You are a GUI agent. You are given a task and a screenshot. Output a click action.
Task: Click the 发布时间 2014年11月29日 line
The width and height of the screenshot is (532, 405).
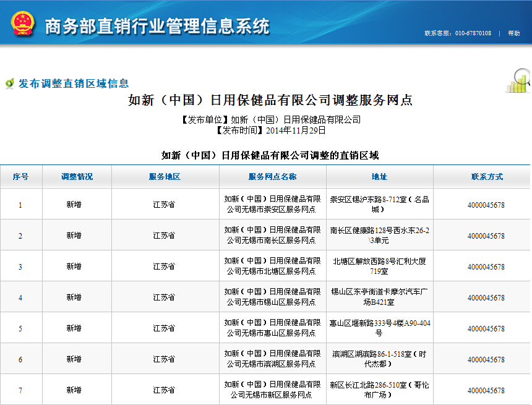coord(271,130)
